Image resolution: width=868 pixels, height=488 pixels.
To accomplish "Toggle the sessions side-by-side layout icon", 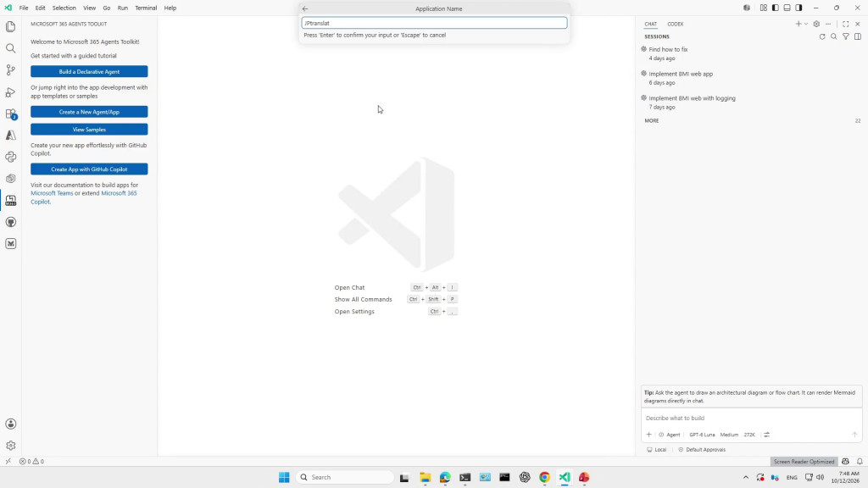I will [x=858, y=36].
